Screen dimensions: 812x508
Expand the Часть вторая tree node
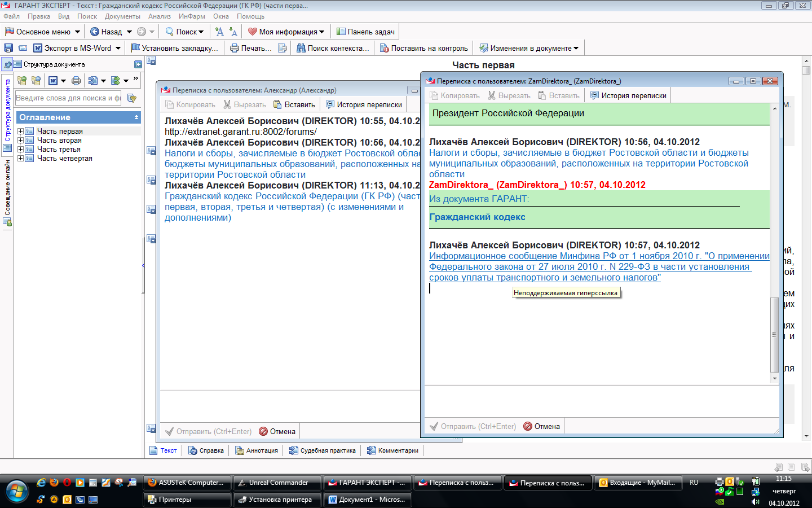point(20,140)
